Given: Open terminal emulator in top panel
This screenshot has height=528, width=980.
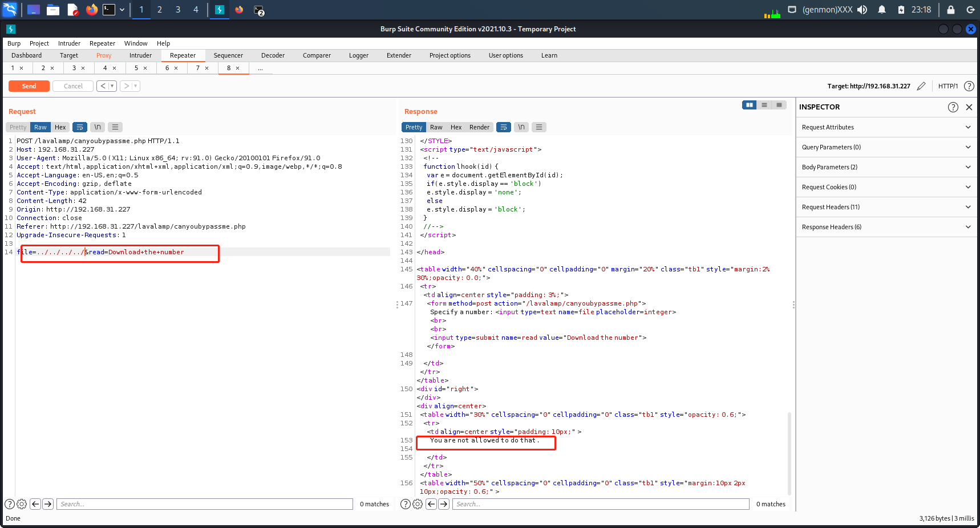Looking at the screenshot, I should coord(109,10).
